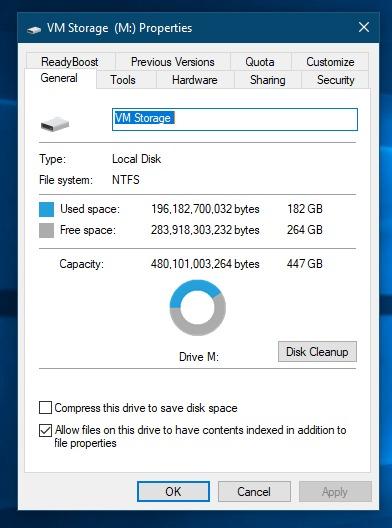Click the "Drive M:" label under the chart
Viewport: 392px width, 528px height.
(x=199, y=357)
